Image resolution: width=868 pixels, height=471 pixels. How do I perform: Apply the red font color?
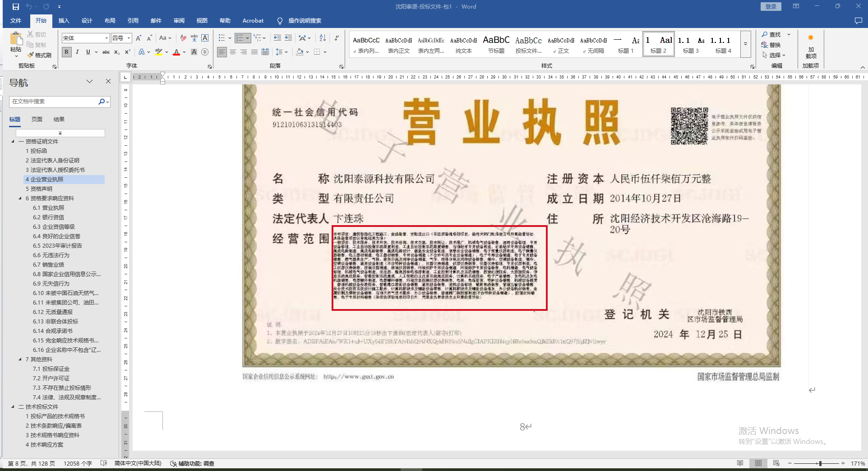coord(176,52)
